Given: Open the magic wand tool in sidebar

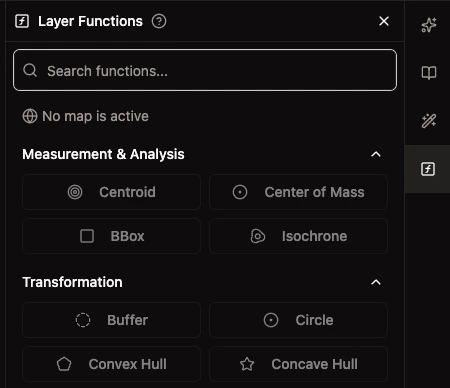Looking at the screenshot, I should point(429,121).
